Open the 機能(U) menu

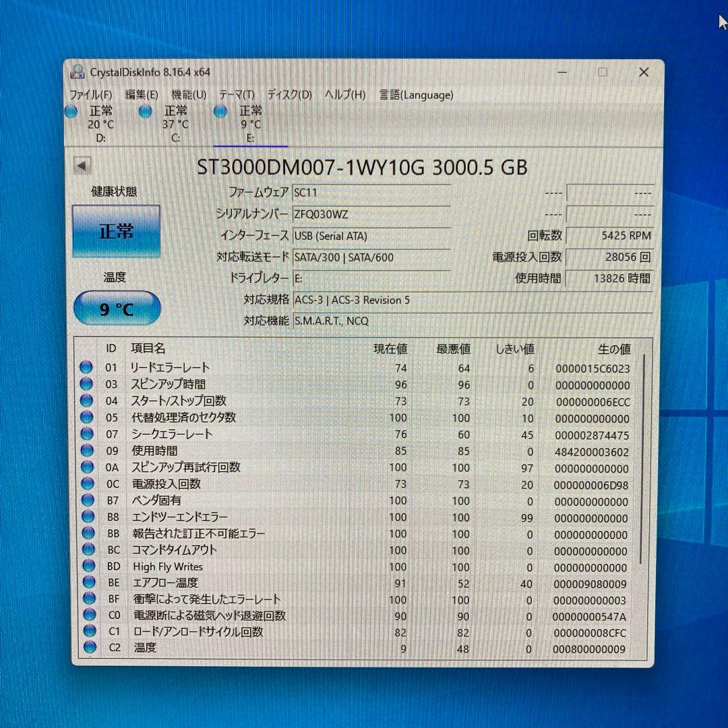click(x=189, y=95)
